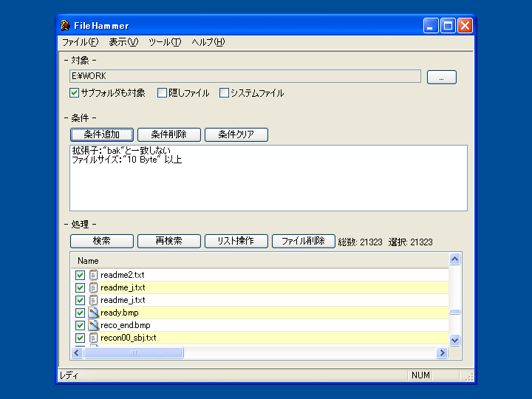Click the file list scroll down arrow
Screen dimensions: 532x399
[x=454, y=340]
